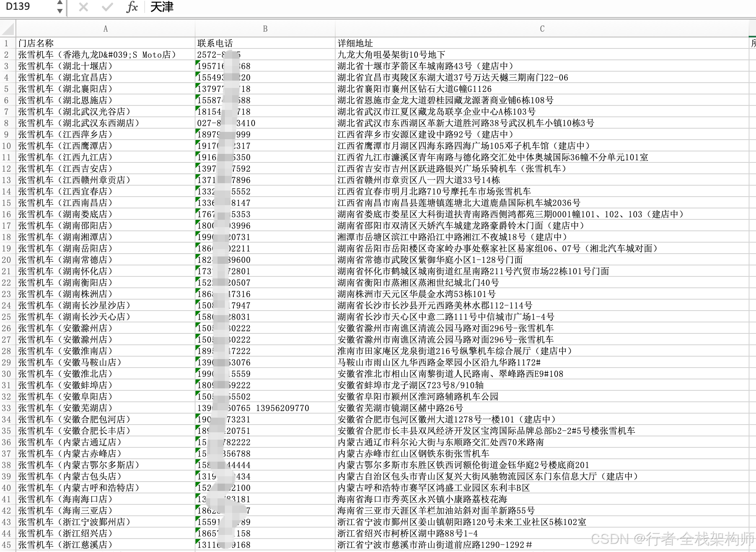Image resolution: width=756 pixels, height=552 pixels.
Task: Select cell 张雪机车（江西萍乡店）
Action: (105, 134)
